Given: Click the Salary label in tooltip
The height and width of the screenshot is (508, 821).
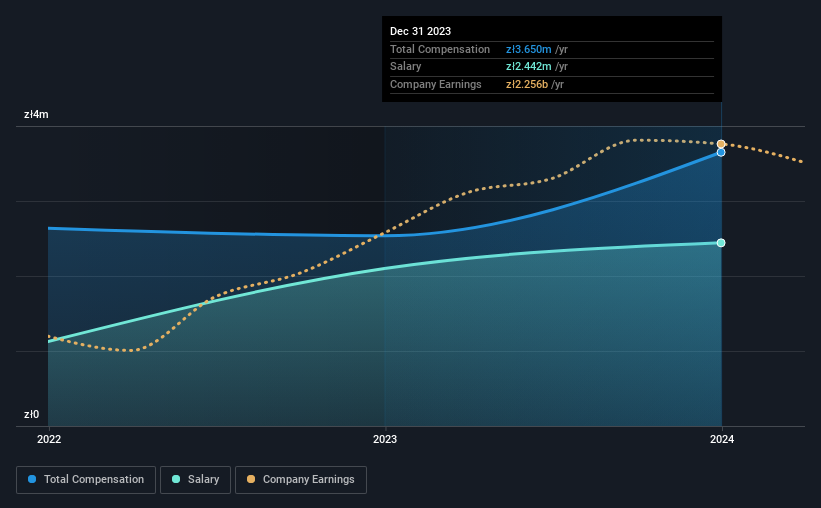Looking at the screenshot, I should click(x=405, y=67).
